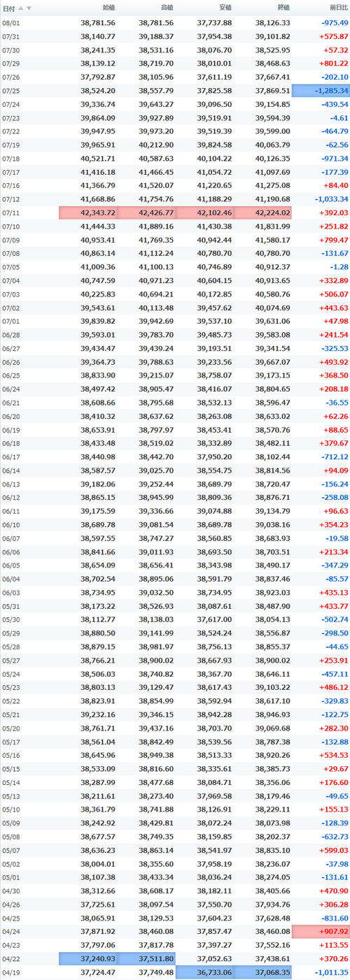
Task: Click the 始値 column header
Action: click(108, 8)
